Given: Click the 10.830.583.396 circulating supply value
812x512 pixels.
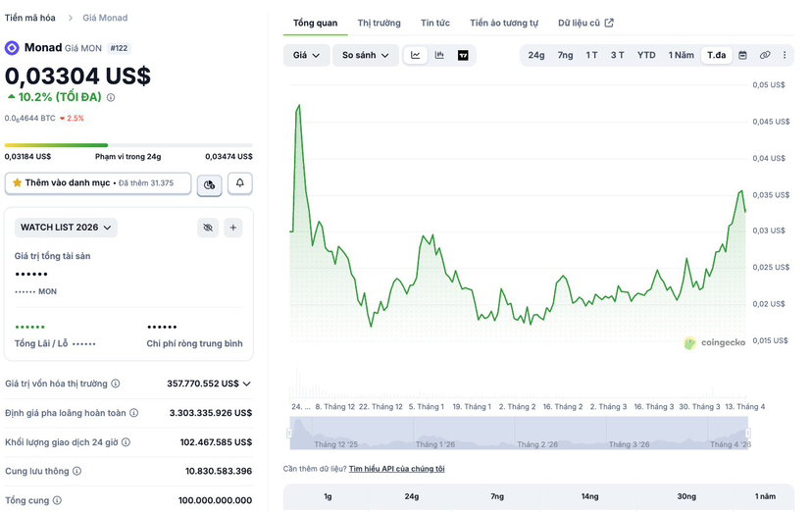Looking at the screenshot, I should (x=219, y=471).
